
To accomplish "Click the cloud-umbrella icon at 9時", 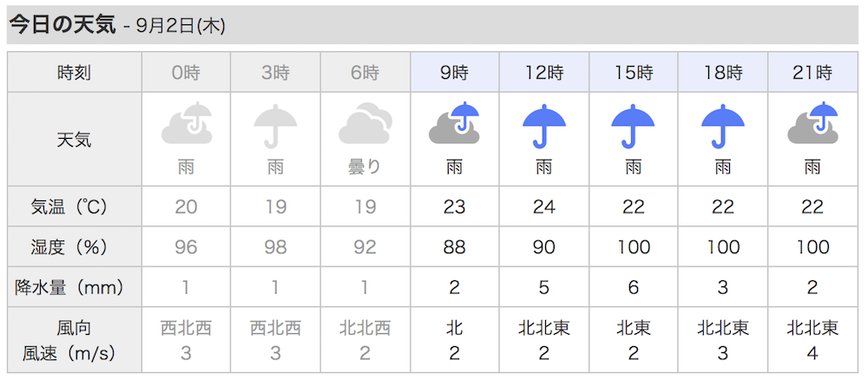I will click(455, 123).
